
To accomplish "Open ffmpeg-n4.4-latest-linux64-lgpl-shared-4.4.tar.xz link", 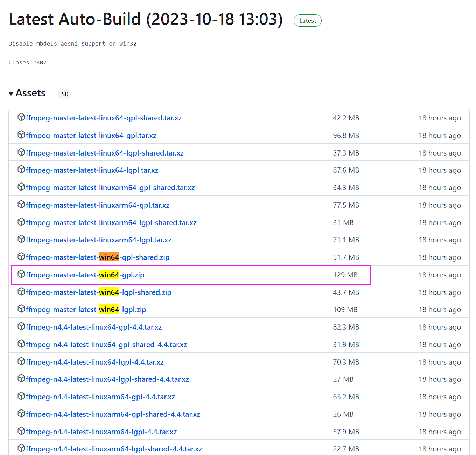I will coord(107,379).
